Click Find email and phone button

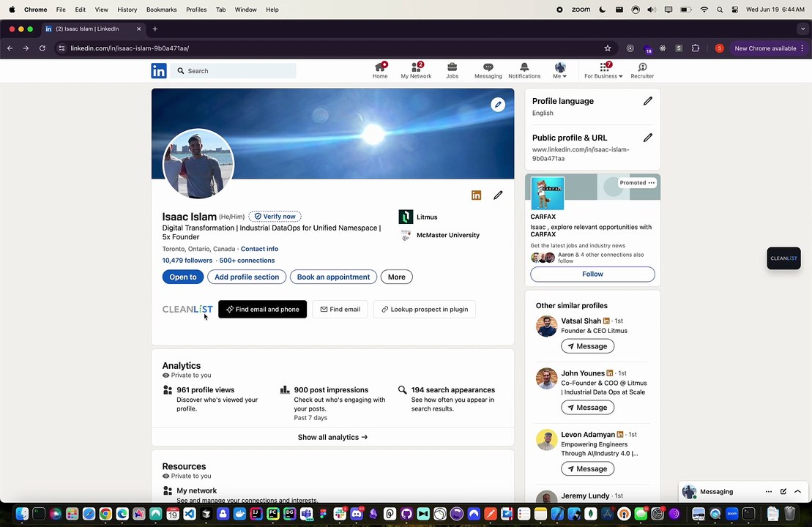(x=263, y=309)
